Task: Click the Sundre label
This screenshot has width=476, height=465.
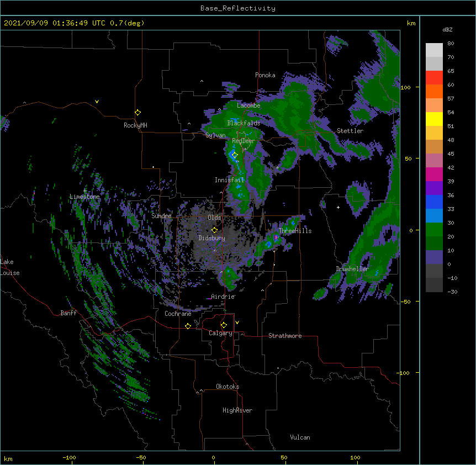Action: (161, 216)
